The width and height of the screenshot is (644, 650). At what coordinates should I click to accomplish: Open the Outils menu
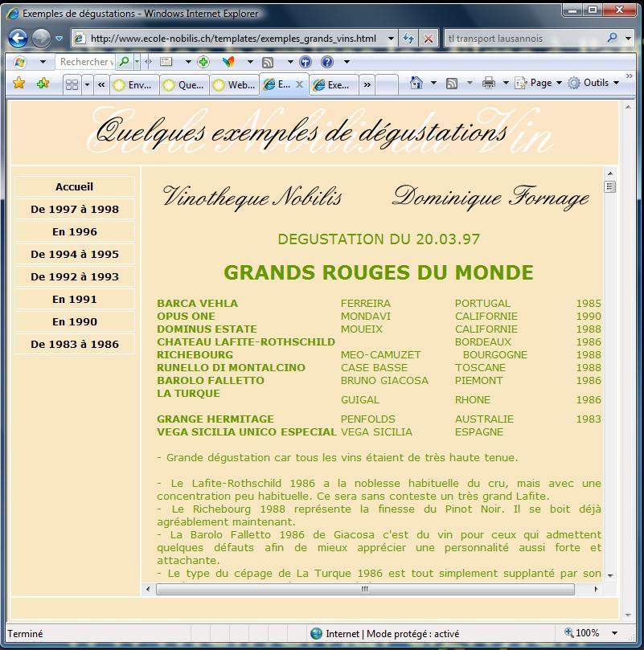pos(593,83)
